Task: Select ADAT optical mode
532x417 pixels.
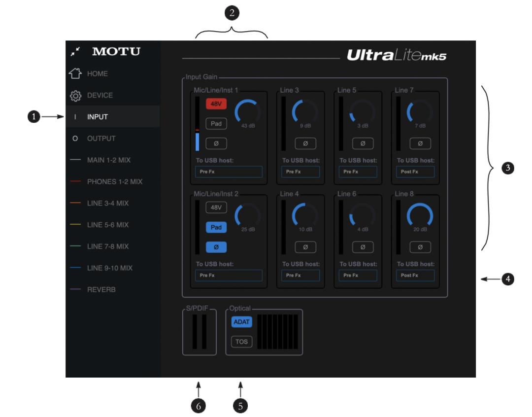Action: pyautogui.click(x=241, y=321)
